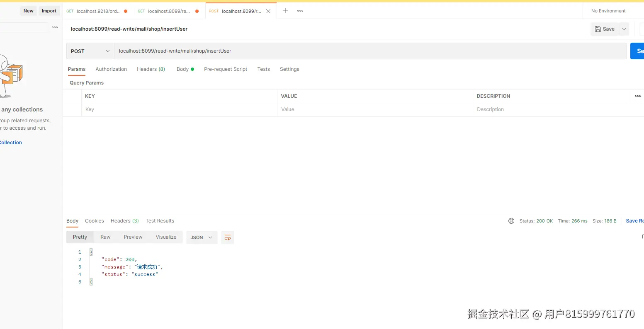
Task: Click the Status: 200 OK text
Action: click(536, 221)
